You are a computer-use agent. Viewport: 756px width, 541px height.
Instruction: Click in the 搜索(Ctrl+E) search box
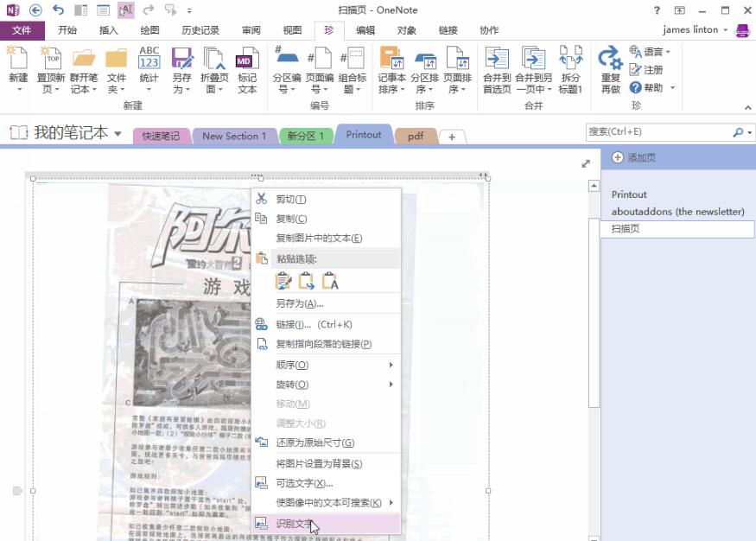click(x=659, y=131)
